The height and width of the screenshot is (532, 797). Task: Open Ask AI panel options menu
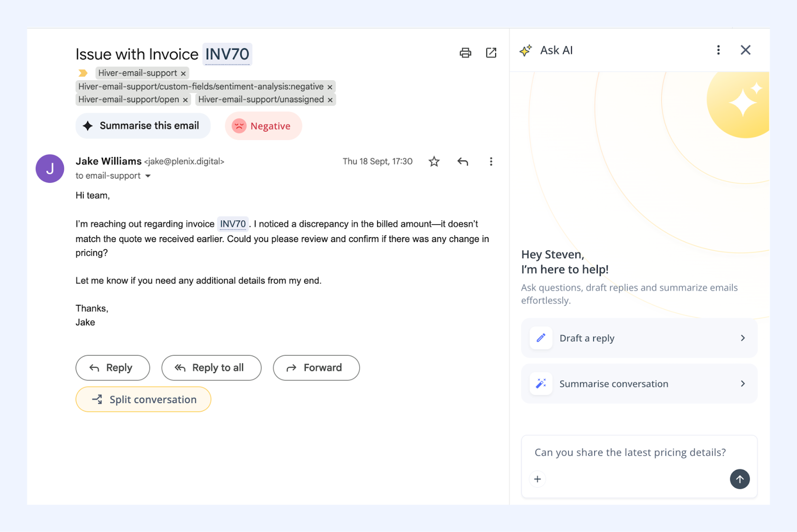pos(718,50)
